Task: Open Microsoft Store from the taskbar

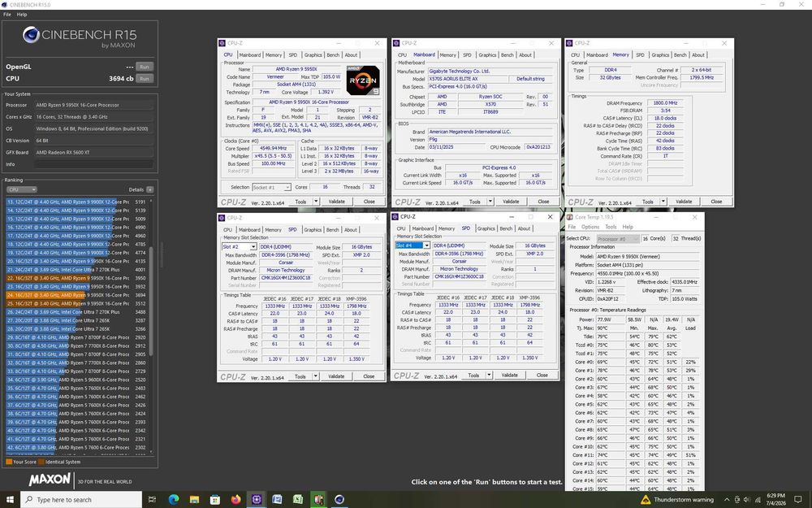Action: click(215, 499)
